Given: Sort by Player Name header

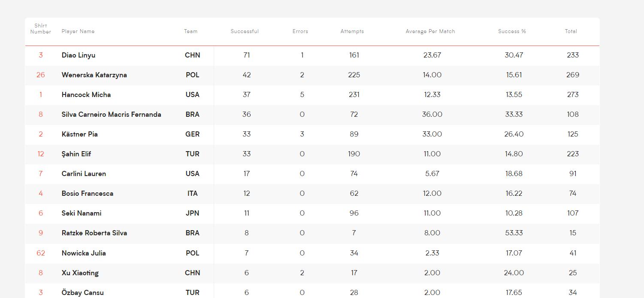Looking at the screenshot, I should pyautogui.click(x=78, y=31).
